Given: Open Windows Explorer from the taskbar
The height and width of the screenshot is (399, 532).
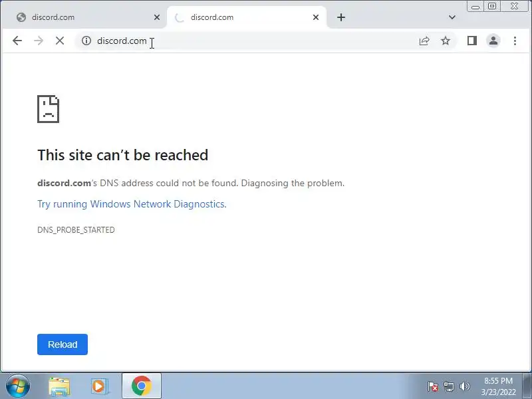Looking at the screenshot, I should [x=59, y=386].
